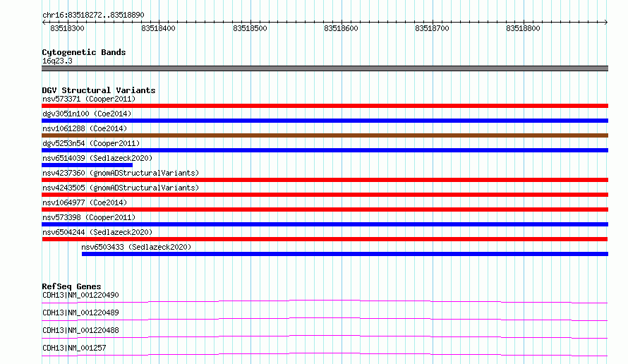Click the chr16:83518272..83518890 region label
Image resolution: width=628 pixels, height=364 pixels.
pyautogui.click(x=93, y=15)
